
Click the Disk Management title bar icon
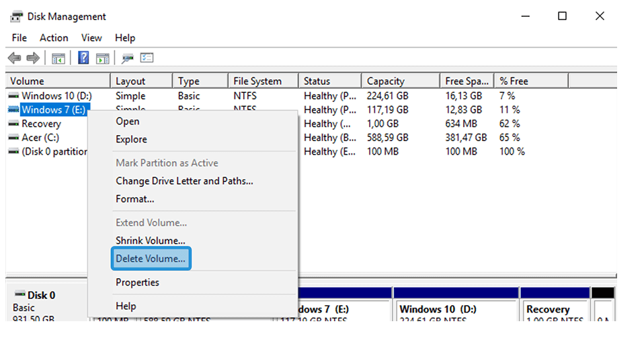pyautogui.click(x=17, y=16)
